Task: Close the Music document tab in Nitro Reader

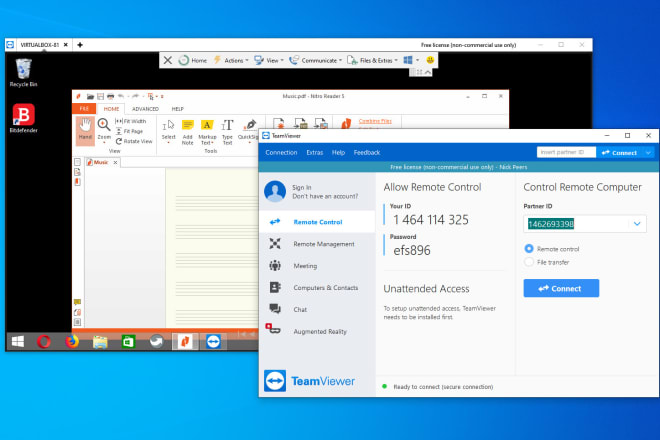Action: 115,162
